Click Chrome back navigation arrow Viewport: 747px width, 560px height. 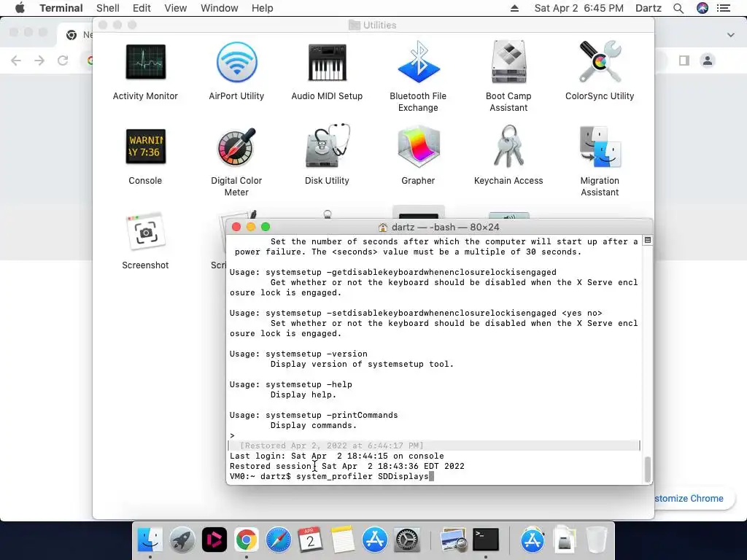click(x=16, y=61)
